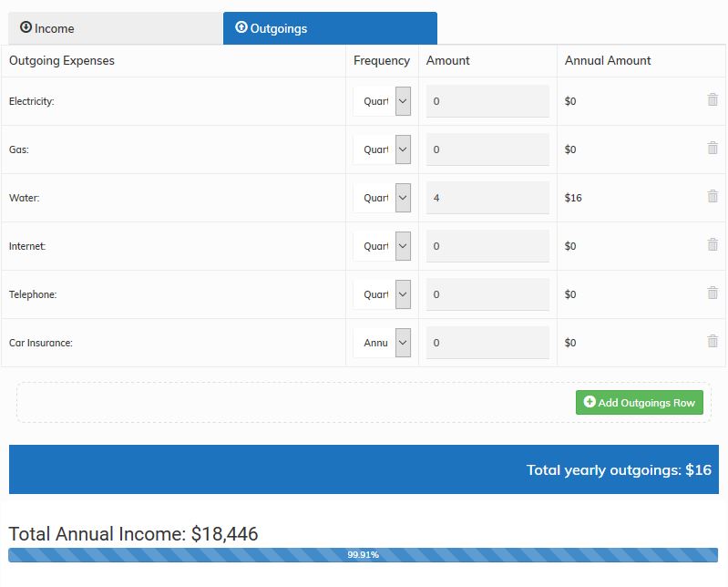Select the Outgoings tab
This screenshot has width=728, height=587.
(330, 28)
